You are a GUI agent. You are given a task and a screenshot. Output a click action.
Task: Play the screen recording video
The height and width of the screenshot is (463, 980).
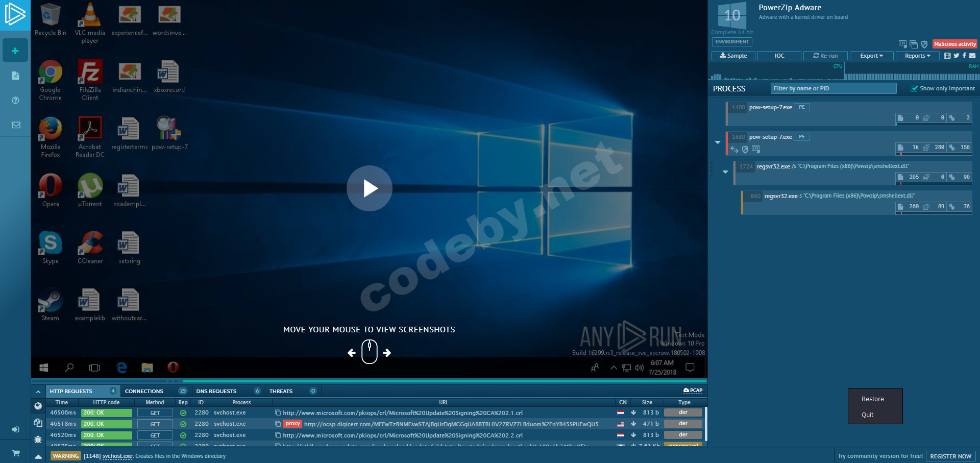coord(370,188)
